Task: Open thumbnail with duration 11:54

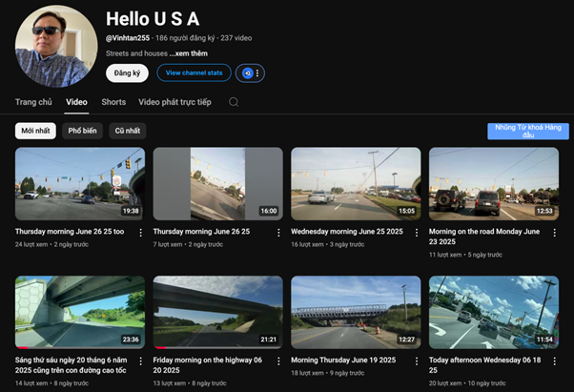Action: tap(494, 312)
